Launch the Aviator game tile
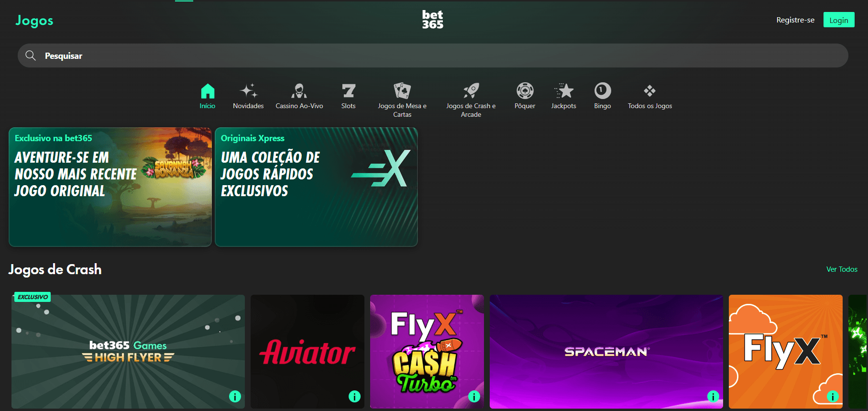 (308, 352)
